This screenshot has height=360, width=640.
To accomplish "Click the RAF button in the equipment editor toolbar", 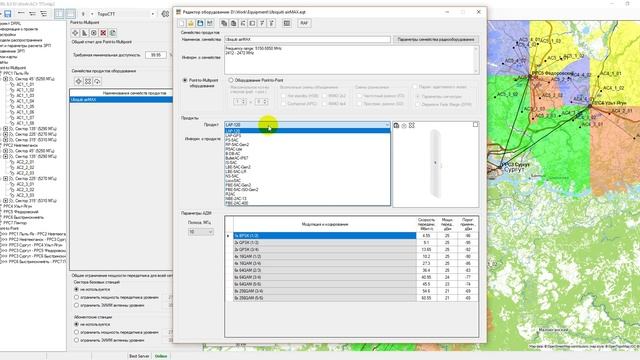I will click(x=304, y=23).
